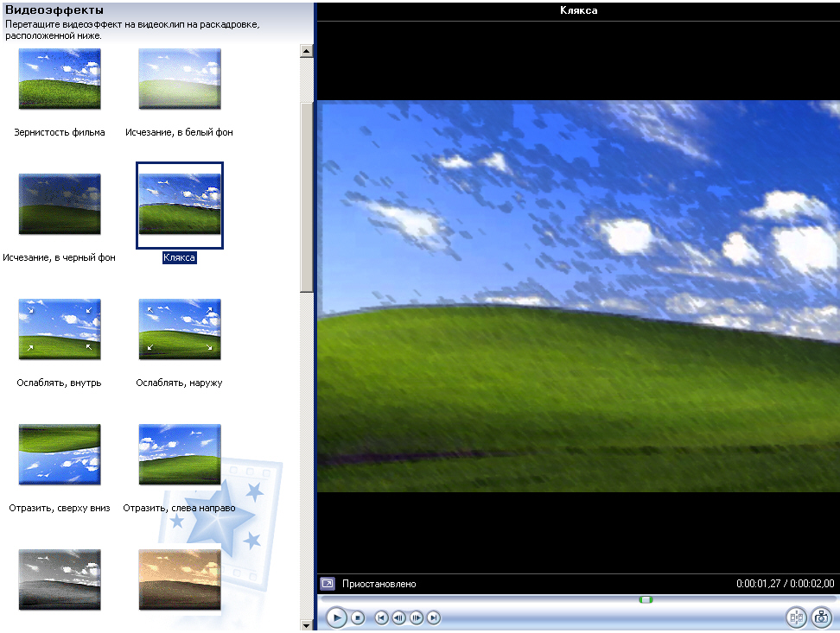The image size is (840, 633).
Task: Click the selected Клякса effect thumbnail
Action: [x=180, y=204]
